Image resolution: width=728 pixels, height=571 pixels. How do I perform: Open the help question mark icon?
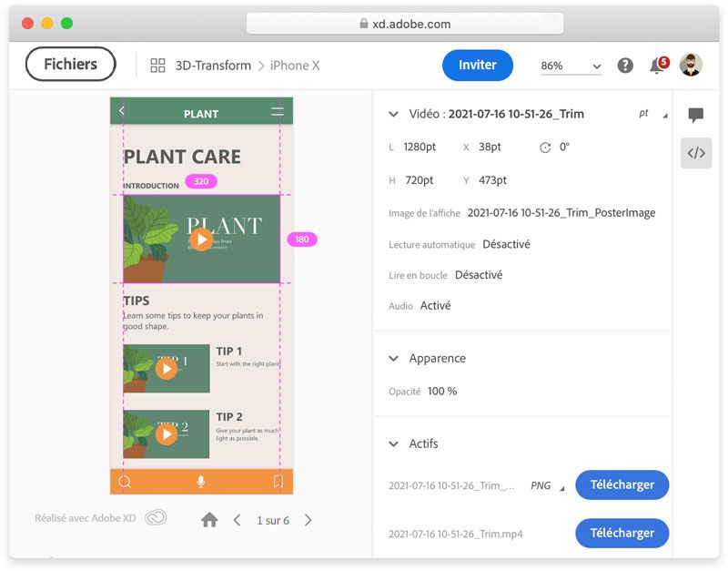coord(625,66)
